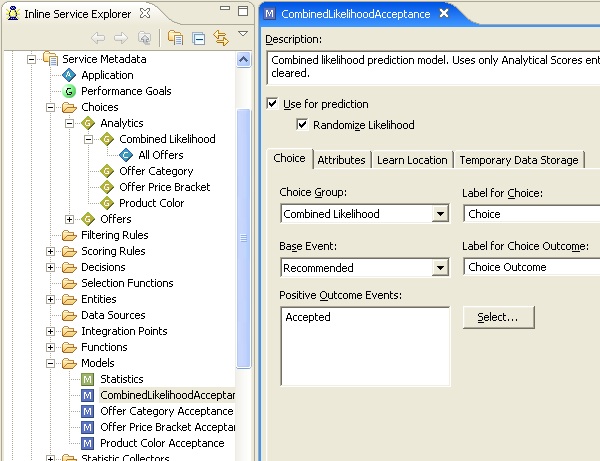Select Offer Price Bracket Acceptance model row

167,427
